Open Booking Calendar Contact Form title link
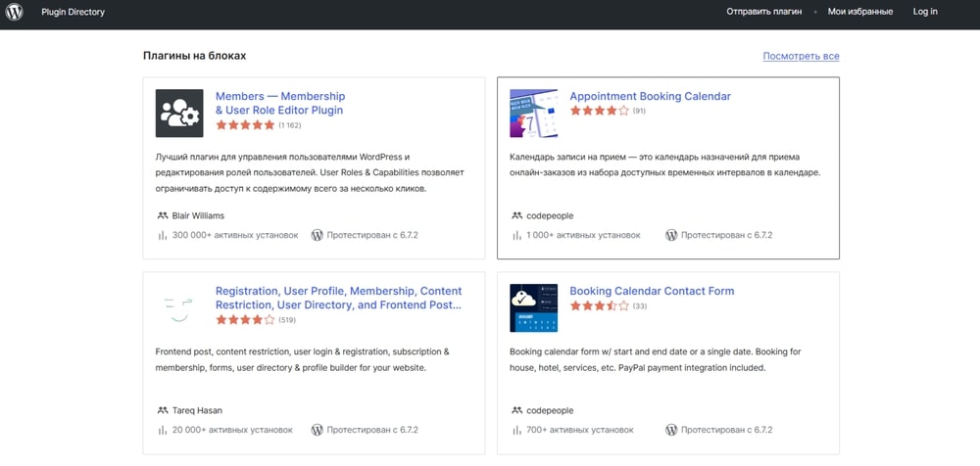Image resolution: width=980 pixels, height=466 pixels. [652, 291]
